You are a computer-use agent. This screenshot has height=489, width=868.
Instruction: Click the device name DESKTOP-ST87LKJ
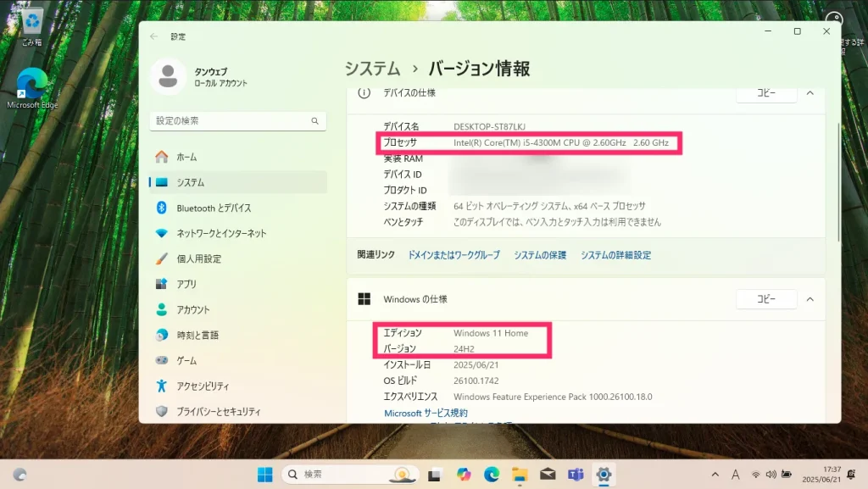(x=489, y=126)
